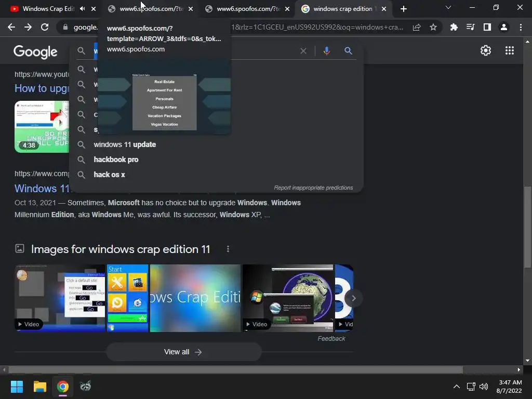Open the tab search chevron

click(448, 7)
